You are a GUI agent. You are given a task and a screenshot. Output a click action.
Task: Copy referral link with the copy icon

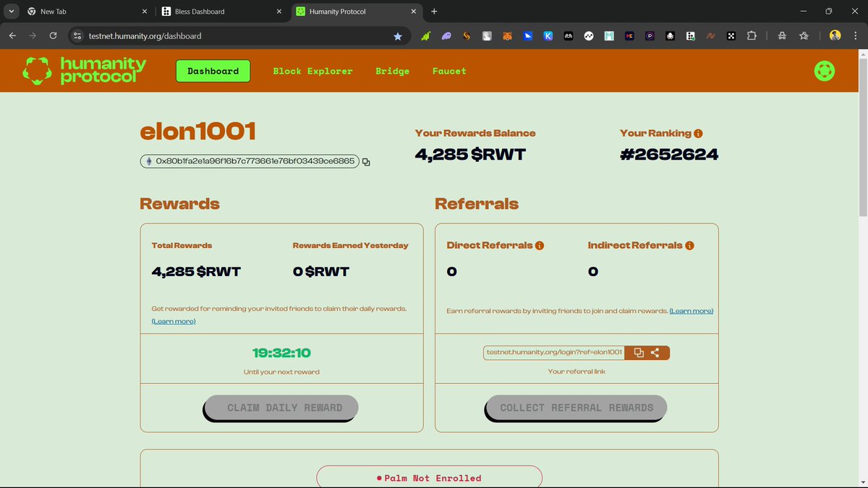coord(639,353)
